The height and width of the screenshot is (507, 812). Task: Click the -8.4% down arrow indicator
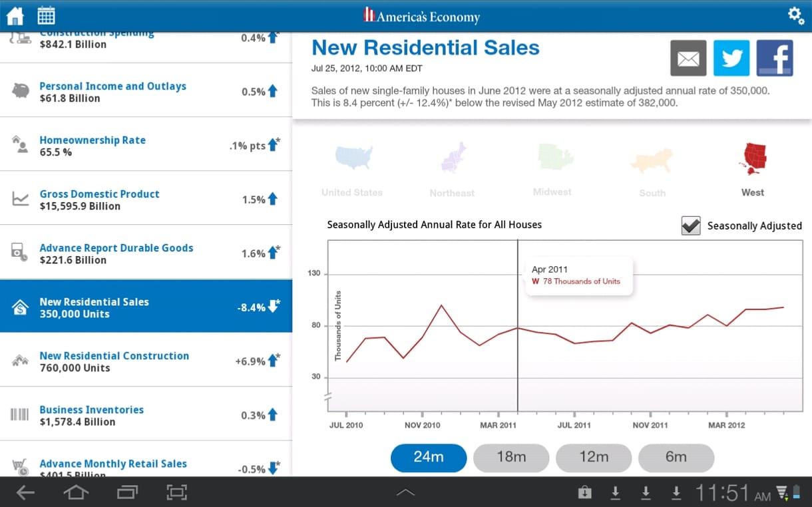point(273,307)
